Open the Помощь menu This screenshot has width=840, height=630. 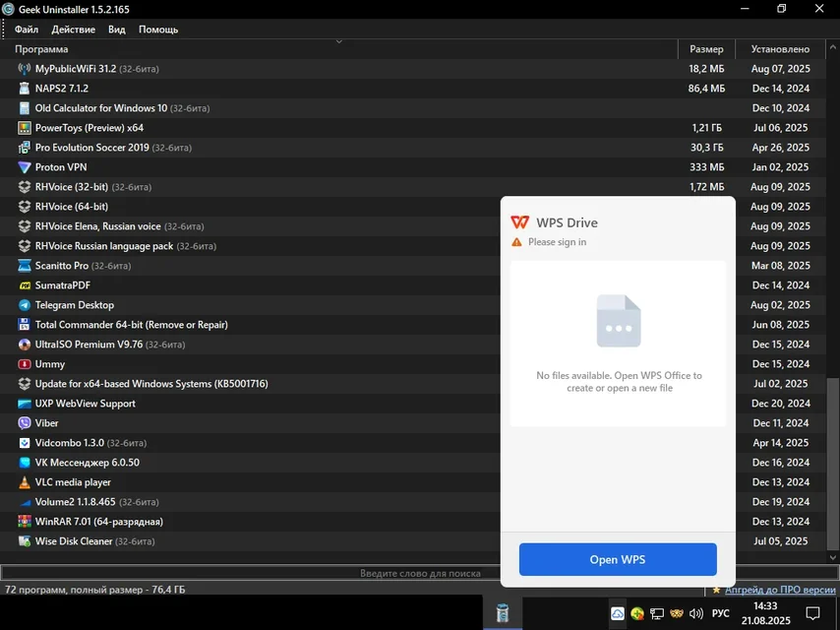(x=158, y=30)
